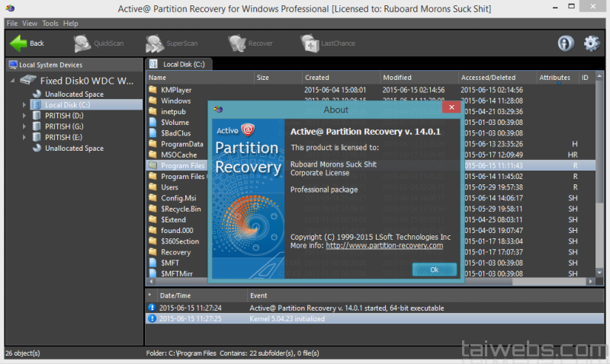Open the File menu
This screenshot has width=610, height=364.
(x=12, y=24)
